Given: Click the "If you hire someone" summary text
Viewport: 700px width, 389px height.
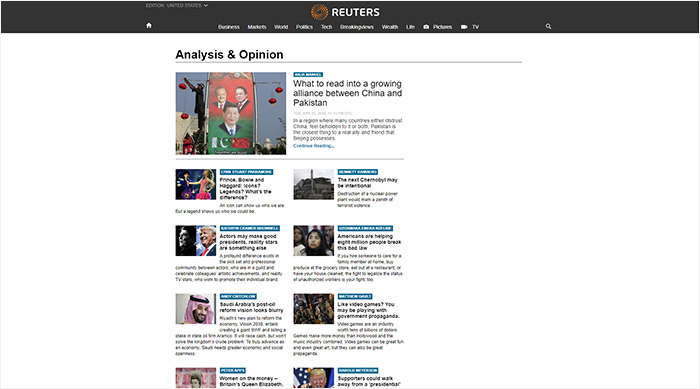Looking at the screenshot, I should point(348,268).
